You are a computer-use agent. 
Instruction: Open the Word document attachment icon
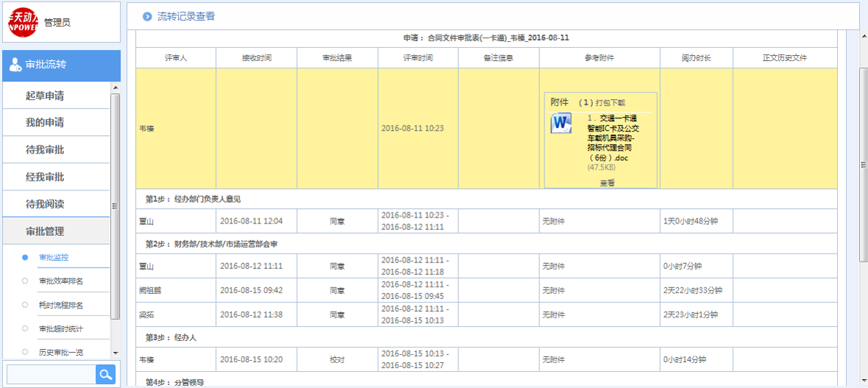(561, 123)
